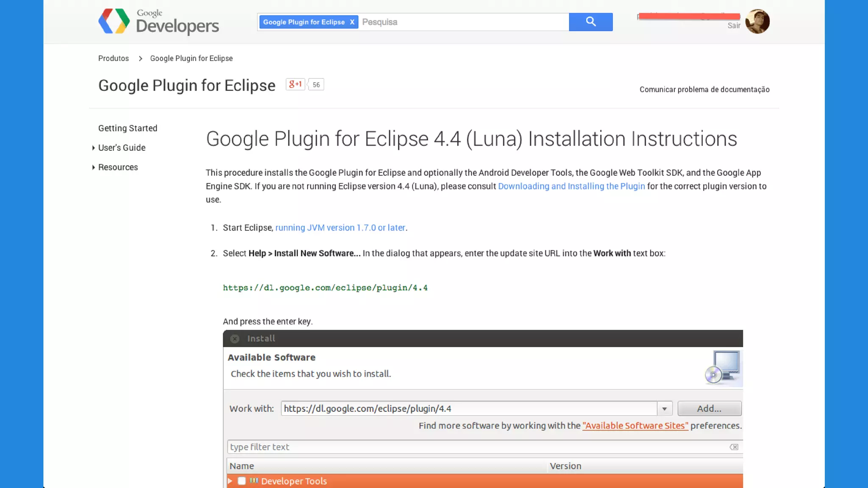Check the Developer Tools checkbox
868x488 pixels.
242,481
